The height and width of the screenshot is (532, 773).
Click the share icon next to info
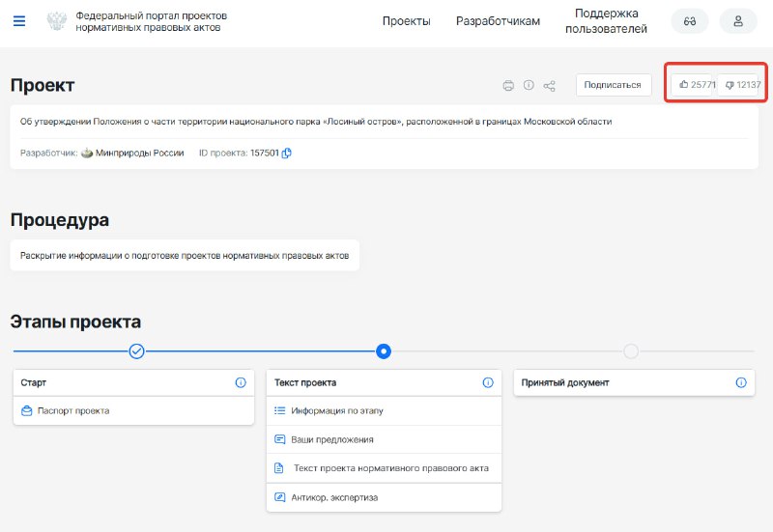tap(549, 86)
